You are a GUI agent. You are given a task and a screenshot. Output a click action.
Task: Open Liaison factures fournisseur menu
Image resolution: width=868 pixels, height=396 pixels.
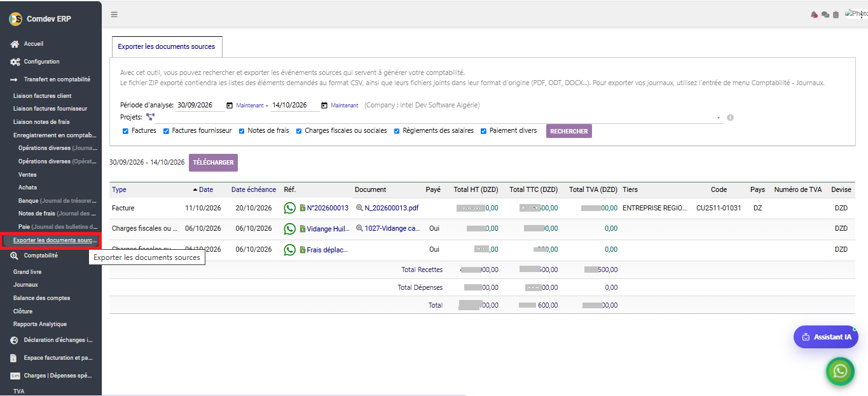[x=50, y=109]
